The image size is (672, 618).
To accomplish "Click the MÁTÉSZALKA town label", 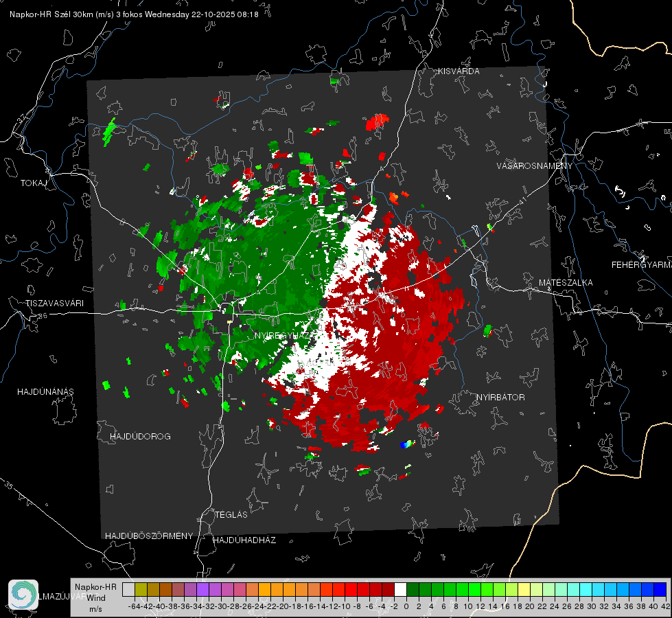I will click(566, 283).
